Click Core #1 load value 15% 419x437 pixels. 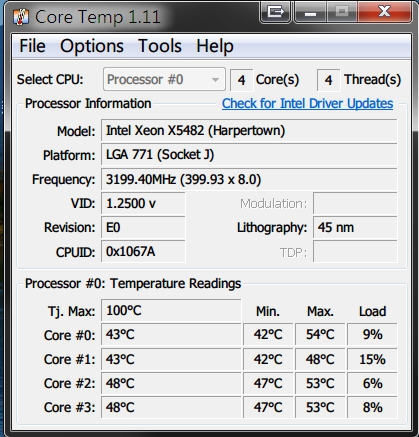372,359
